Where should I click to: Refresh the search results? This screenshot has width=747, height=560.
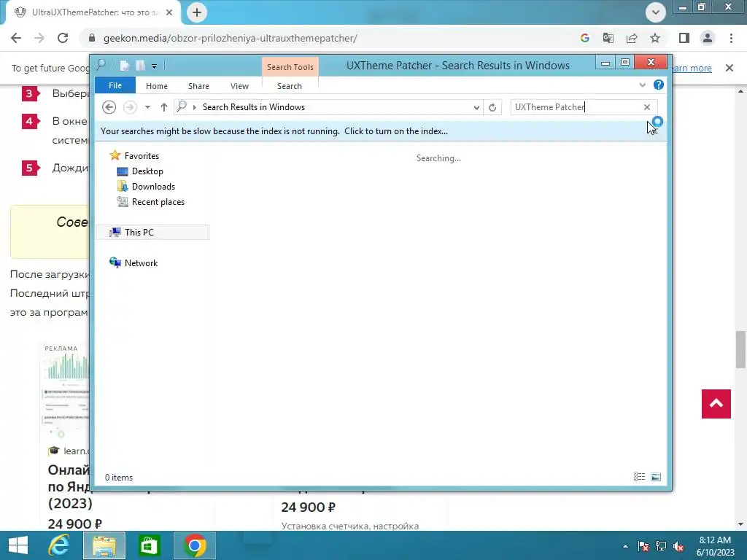[x=492, y=108]
